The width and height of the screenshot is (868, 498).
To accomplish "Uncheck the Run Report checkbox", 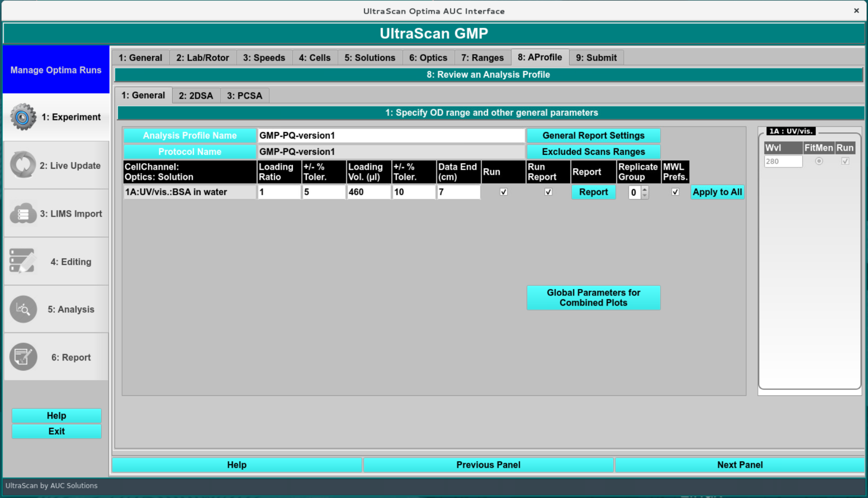I will pyautogui.click(x=548, y=192).
